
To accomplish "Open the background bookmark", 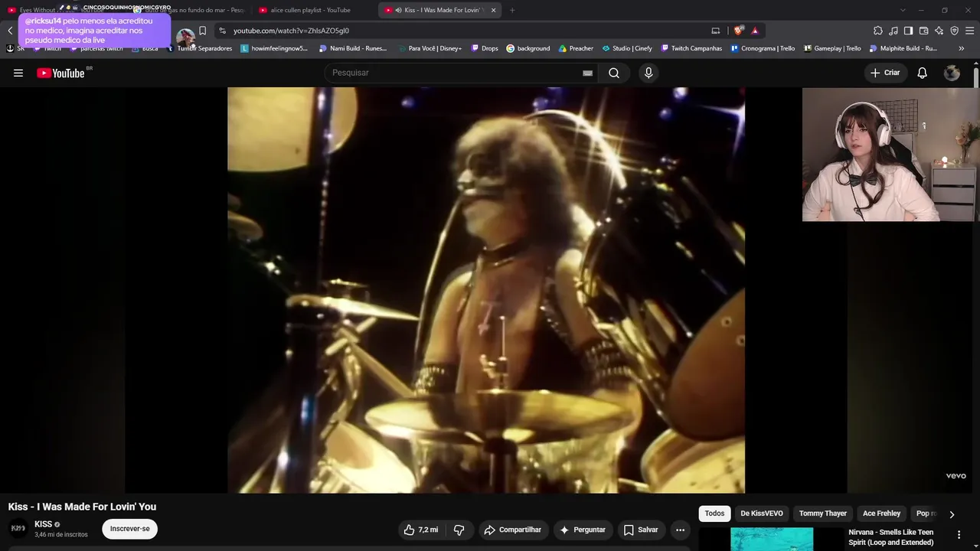I will 528,48.
